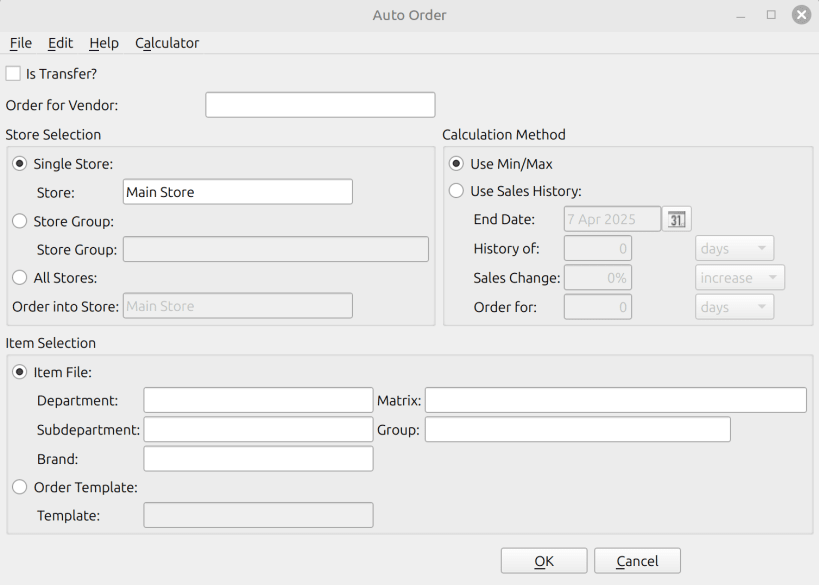Open the File menu

tap(21, 43)
